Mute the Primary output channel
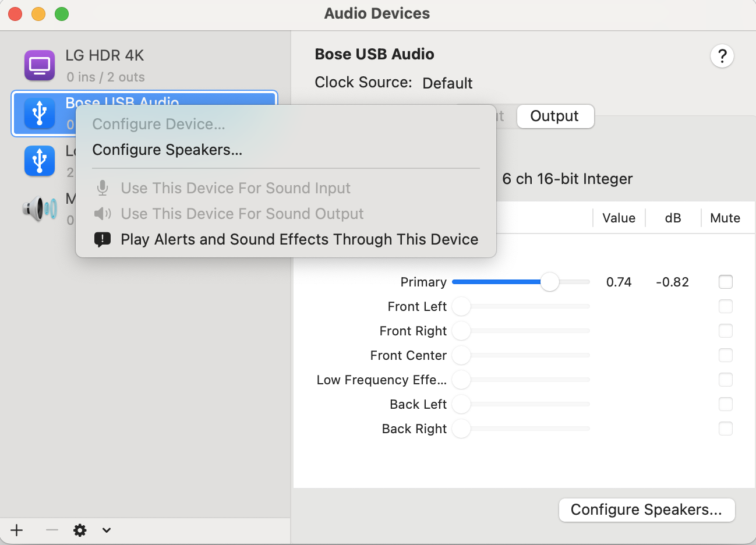756x545 pixels. coord(726,282)
